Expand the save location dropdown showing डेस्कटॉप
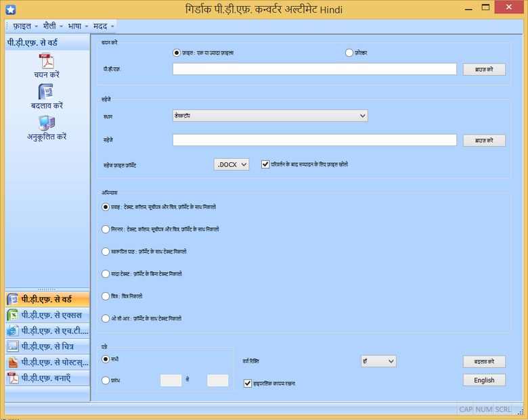The image size is (528, 420). tap(270, 116)
